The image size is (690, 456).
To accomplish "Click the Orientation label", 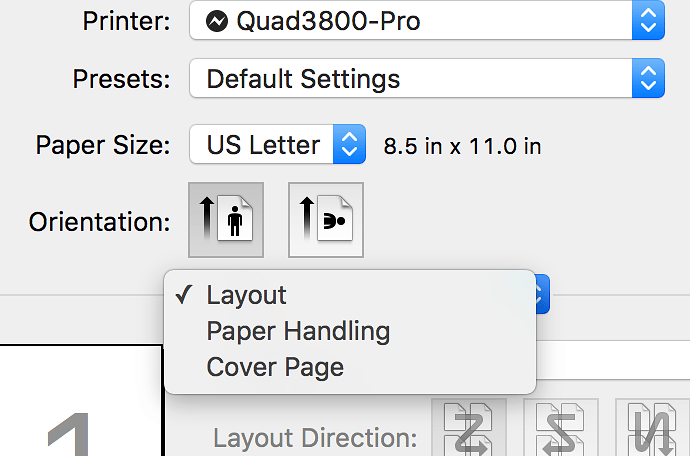I will (x=99, y=221).
